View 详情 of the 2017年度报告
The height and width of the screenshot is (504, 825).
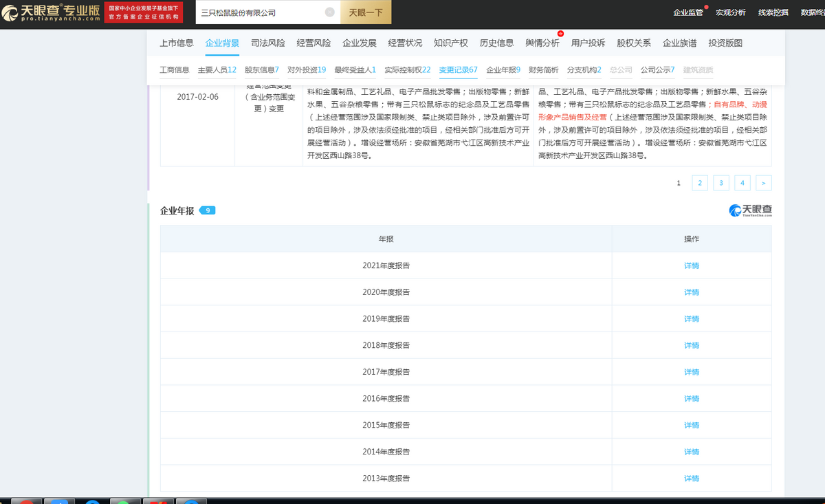tap(692, 372)
